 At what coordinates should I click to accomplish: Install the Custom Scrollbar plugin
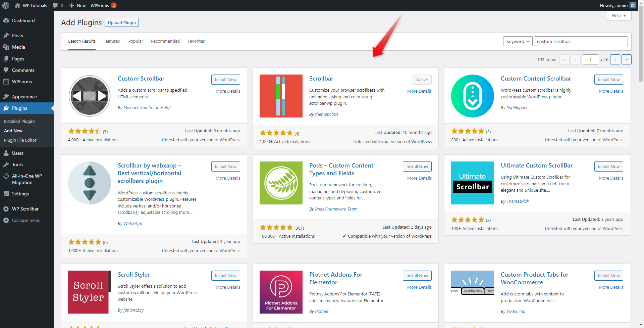click(x=225, y=80)
